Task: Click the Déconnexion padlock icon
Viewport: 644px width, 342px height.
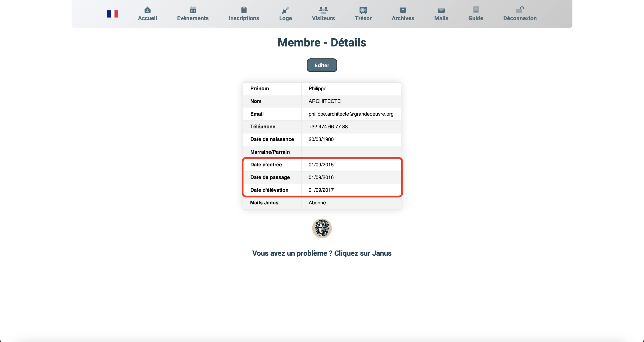Action: click(x=520, y=10)
